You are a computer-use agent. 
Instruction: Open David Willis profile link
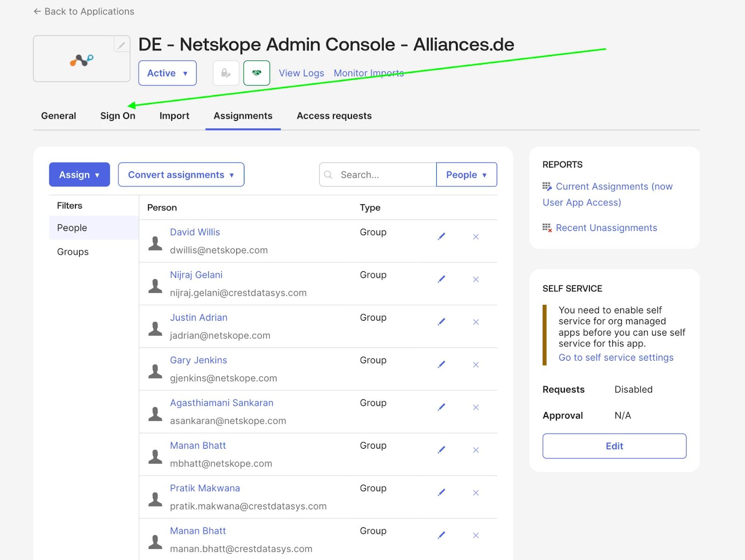195,232
